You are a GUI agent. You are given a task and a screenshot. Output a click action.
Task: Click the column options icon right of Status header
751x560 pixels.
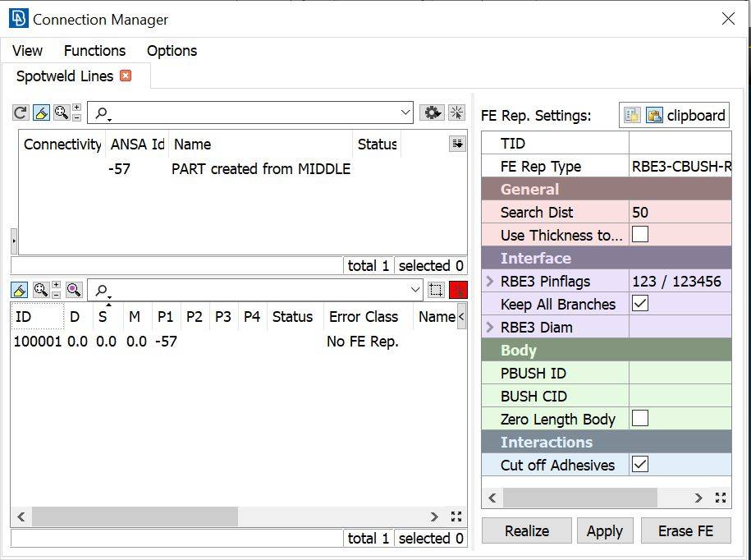pos(457,144)
